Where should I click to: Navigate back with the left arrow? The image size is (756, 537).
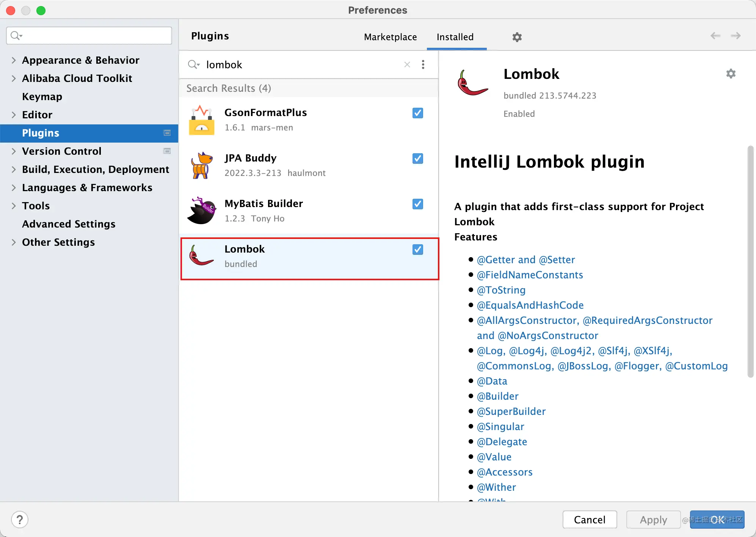(x=715, y=36)
